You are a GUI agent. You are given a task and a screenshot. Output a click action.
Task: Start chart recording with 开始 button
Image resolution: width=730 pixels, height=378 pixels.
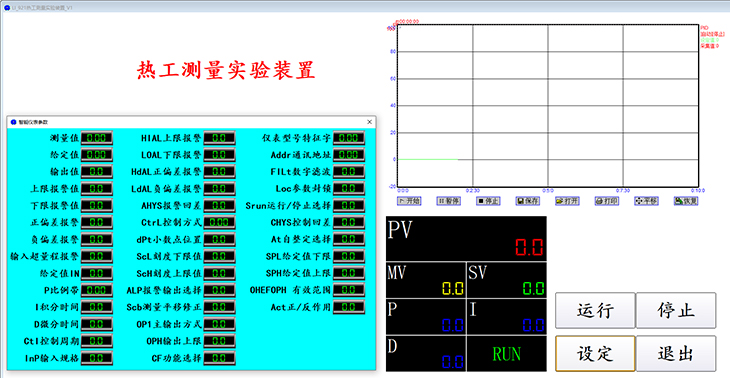[409, 201]
